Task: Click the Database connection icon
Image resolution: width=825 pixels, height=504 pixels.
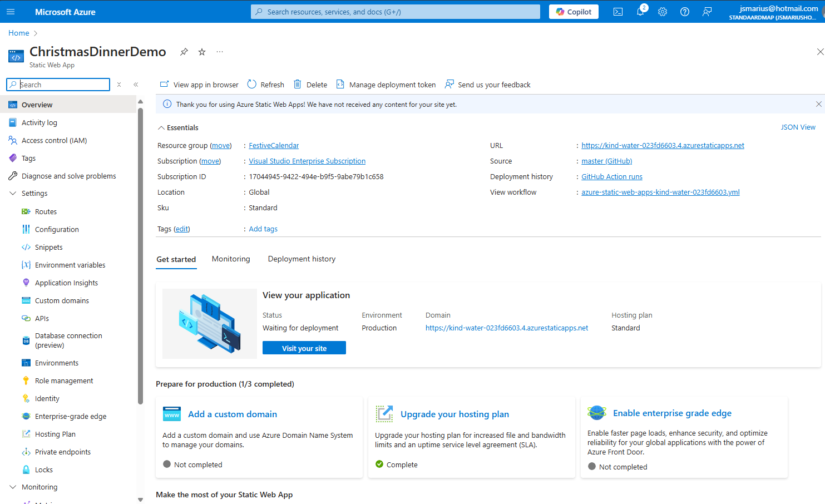Action: pyautogui.click(x=26, y=340)
